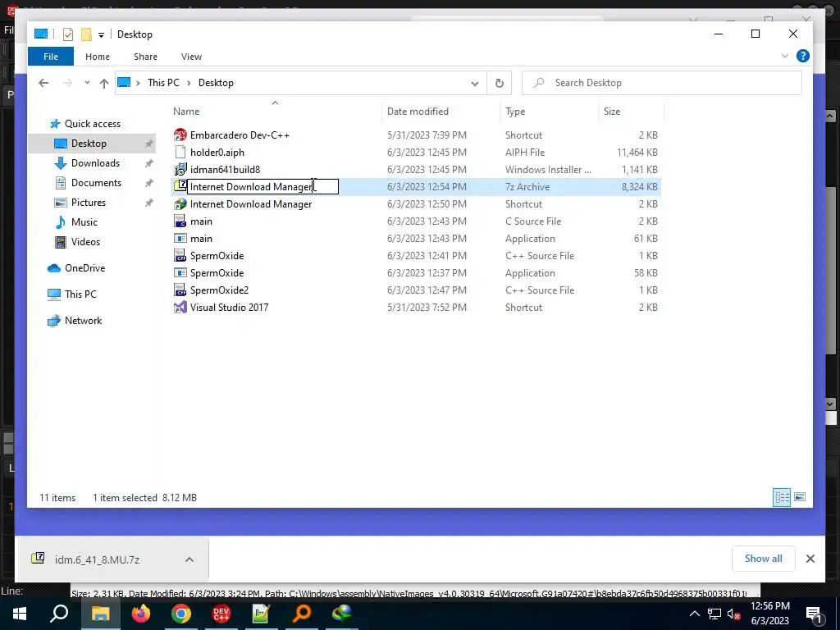840x630 pixels.
Task: Select the Internet Download Manager shortcut icon
Action: coord(180,204)
